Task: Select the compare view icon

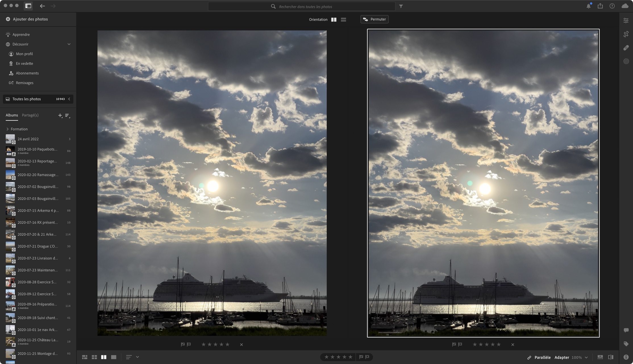Action: click(104, 357)
